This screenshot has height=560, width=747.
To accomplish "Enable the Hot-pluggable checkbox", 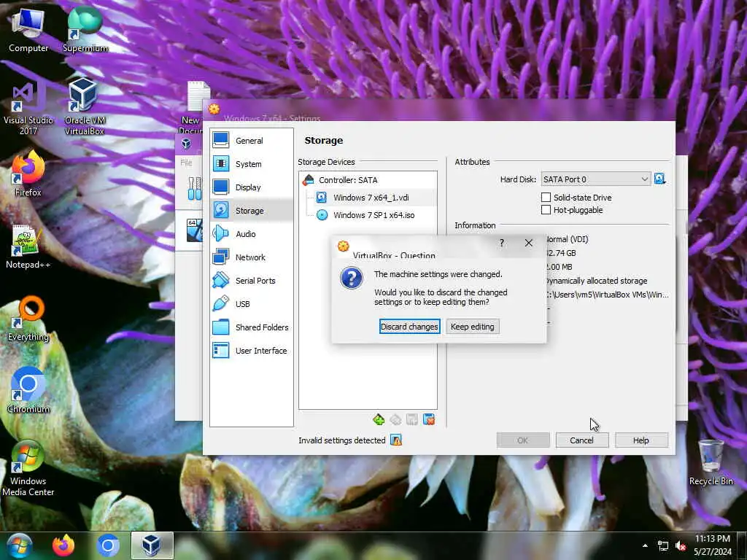I will pyautogui.click(x=546, y=210).
